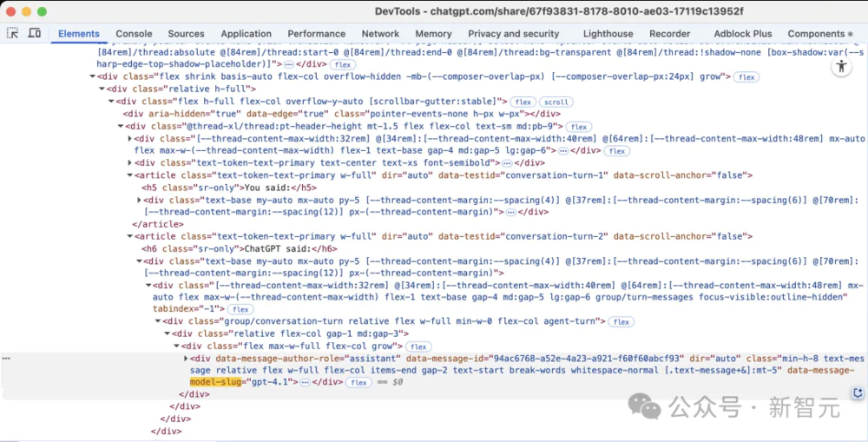Activate the inspect element picker icon
868x442 pixels.
pyautogui.click(x=13, y=33)
